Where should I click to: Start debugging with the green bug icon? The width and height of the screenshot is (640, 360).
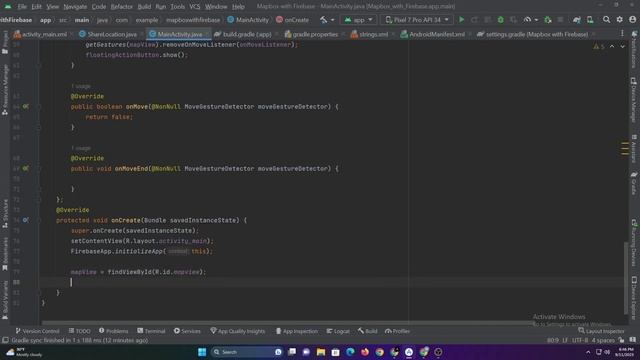coord(500,20)
